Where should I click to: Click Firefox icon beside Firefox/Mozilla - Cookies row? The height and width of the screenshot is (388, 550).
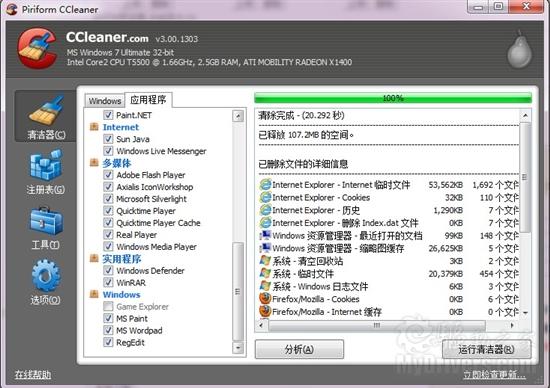pyautogui.click(x=266, y=299)
